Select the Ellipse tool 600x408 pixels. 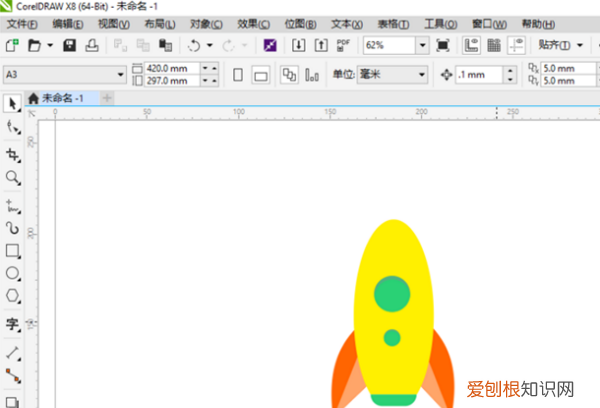click(12, 273)
